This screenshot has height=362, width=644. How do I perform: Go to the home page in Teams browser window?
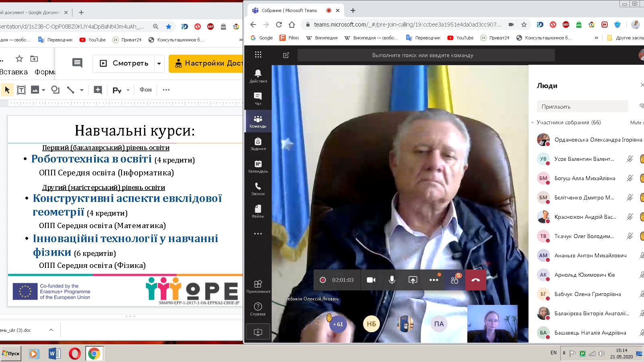pos(292,25)
